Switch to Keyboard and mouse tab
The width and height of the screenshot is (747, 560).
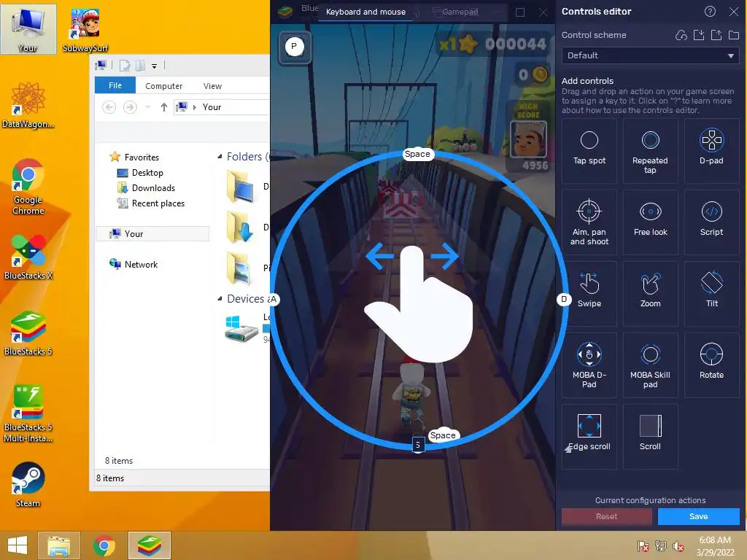[365, 12]
